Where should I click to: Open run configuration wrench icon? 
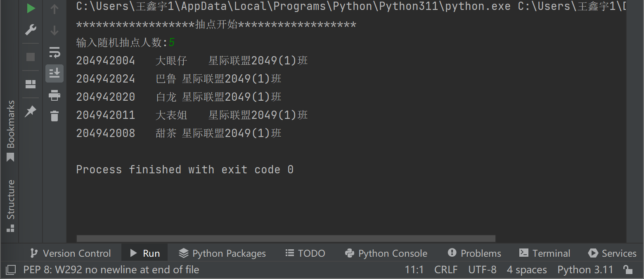point(31,30)
